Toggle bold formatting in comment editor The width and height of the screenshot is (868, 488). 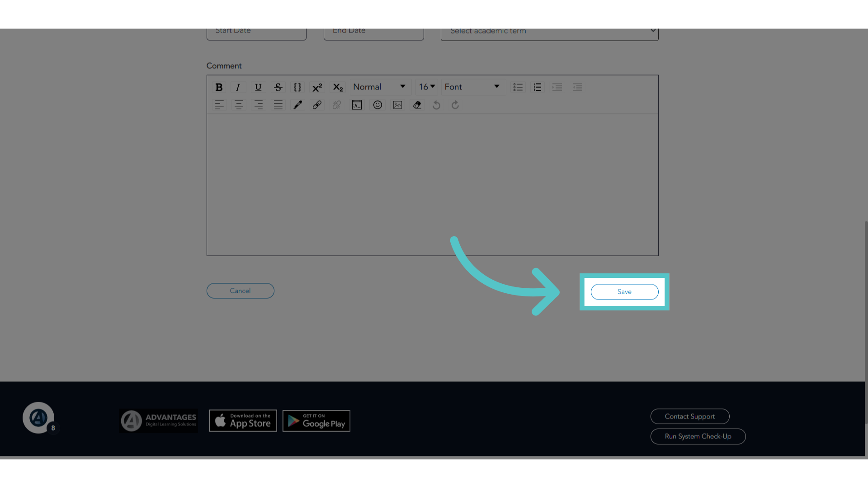click(219, 87)
